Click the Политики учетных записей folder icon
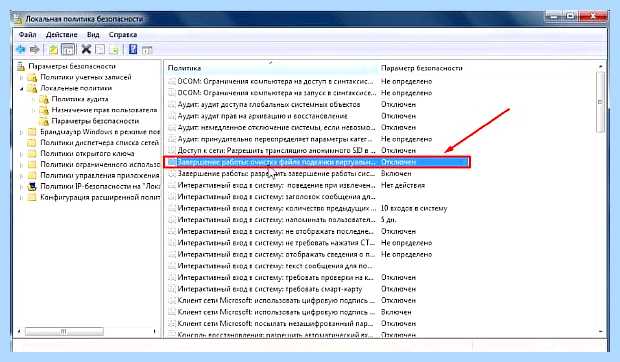 pyautogui.click(x=32, y=77)
